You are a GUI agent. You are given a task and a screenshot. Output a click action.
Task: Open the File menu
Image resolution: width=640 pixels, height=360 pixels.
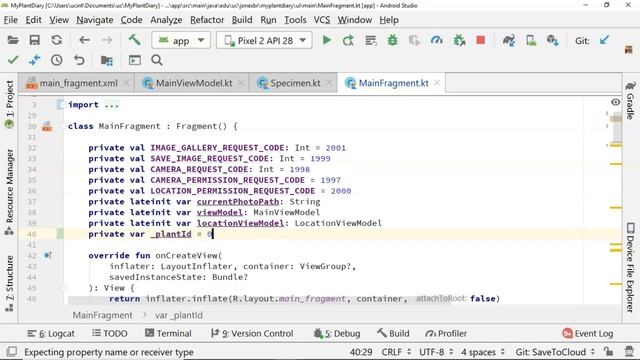pyautogui.click(x=11, y=20)
